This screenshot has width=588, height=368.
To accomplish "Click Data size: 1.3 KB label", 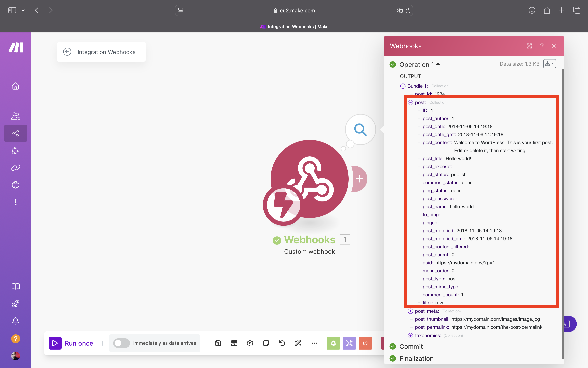I will coord(519,64).
